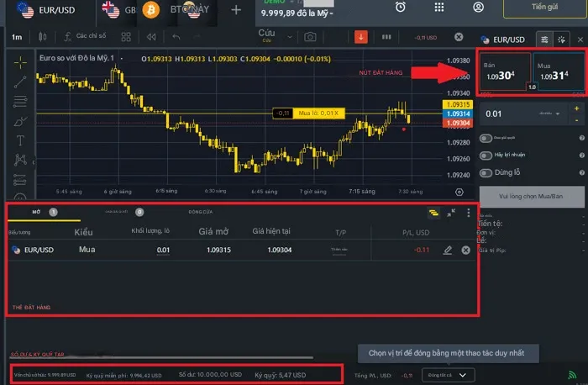
Task: Open the chart layout grid icon
Action: [126, 37]
